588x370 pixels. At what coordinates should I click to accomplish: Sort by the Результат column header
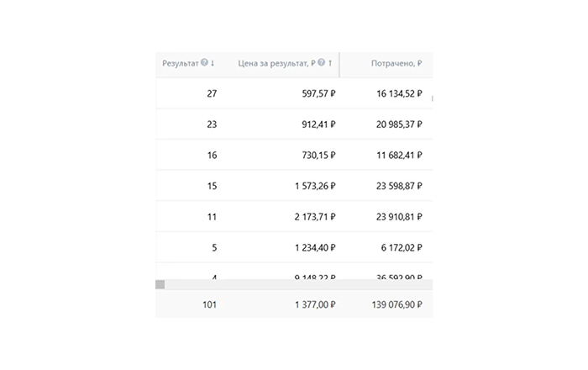tap(180, 63)
